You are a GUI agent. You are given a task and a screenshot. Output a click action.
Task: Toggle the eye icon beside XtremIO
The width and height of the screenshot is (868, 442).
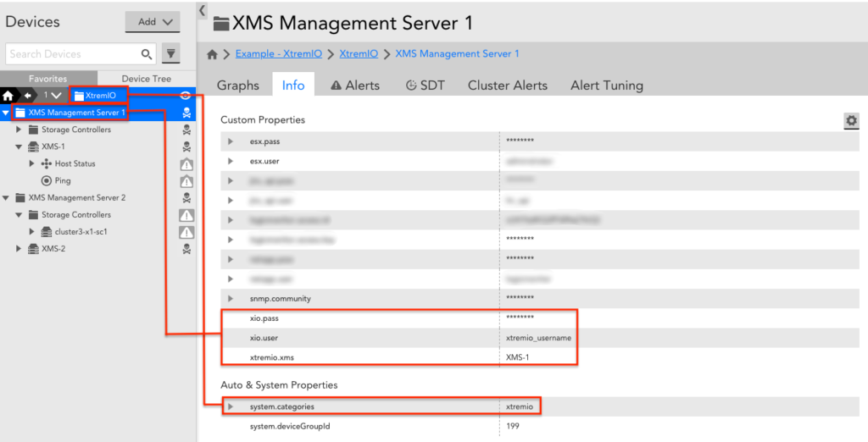click(x=186, y=96)
